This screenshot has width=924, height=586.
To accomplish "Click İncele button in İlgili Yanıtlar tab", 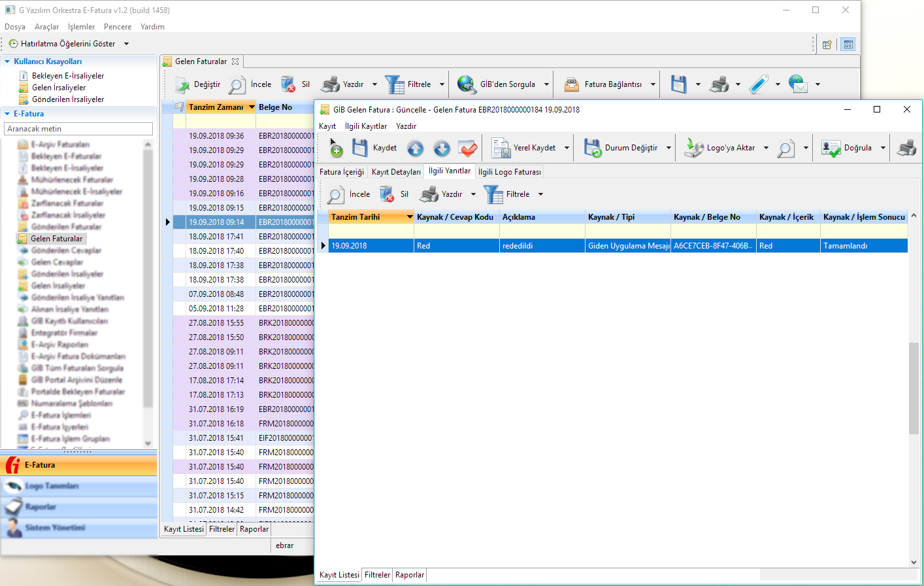I will [x=350, y=194].
